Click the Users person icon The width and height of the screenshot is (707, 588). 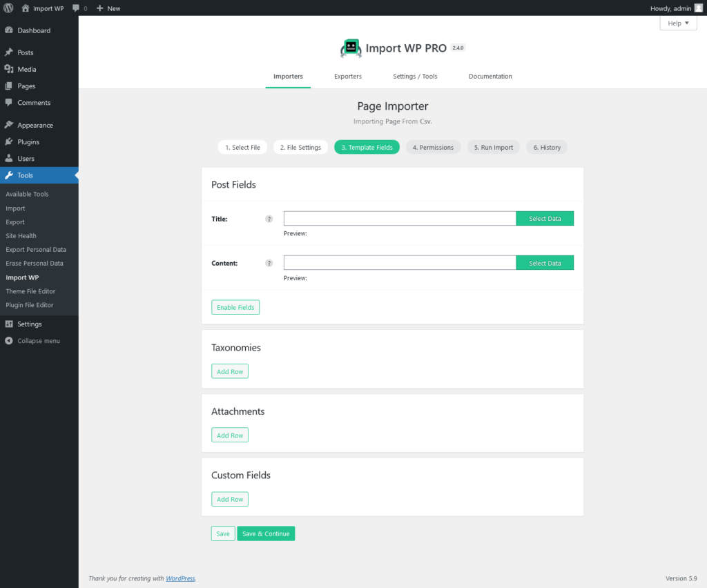8,158
